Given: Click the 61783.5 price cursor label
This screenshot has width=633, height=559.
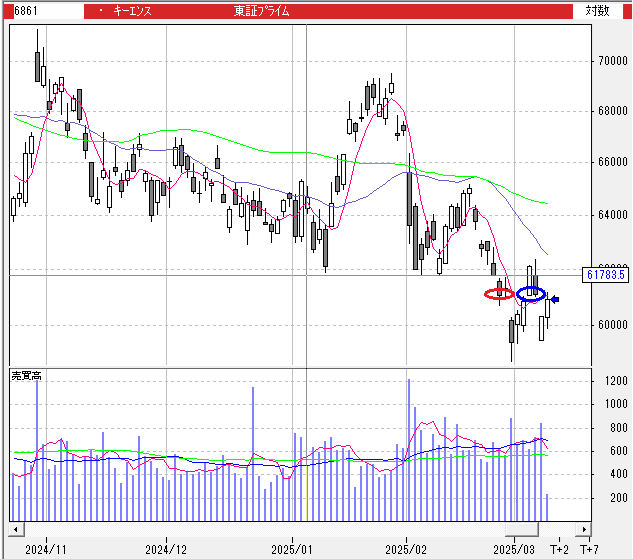Looking at the screenshot, I should (x=605, y=275).
